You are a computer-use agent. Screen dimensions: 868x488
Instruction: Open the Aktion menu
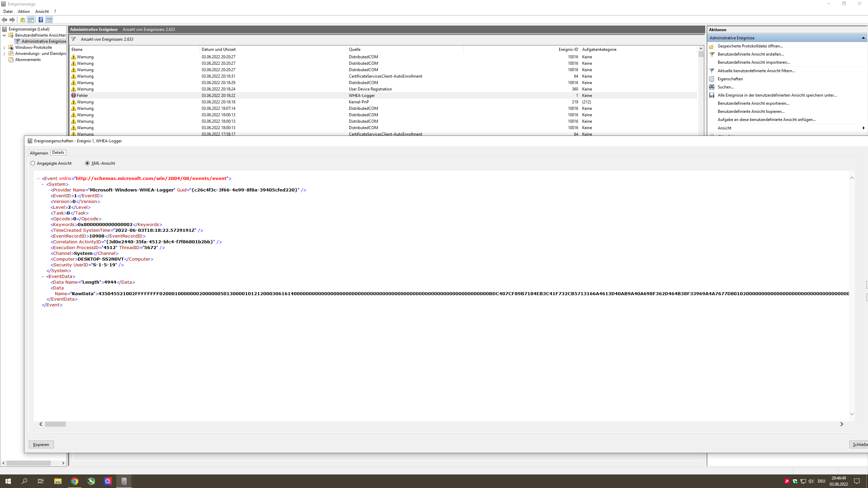pos(24,12)
